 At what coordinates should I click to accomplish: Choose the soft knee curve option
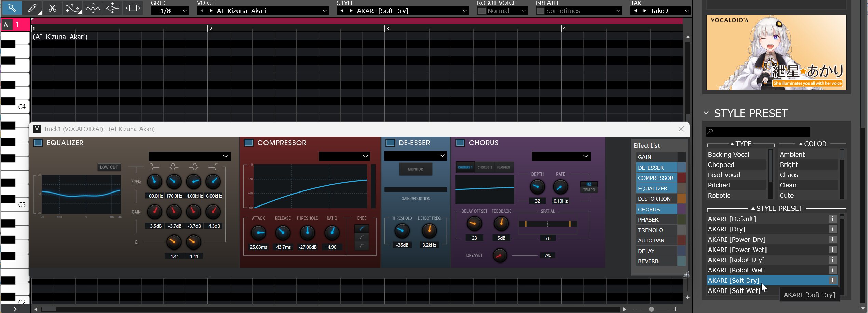(x=362, y=229)
